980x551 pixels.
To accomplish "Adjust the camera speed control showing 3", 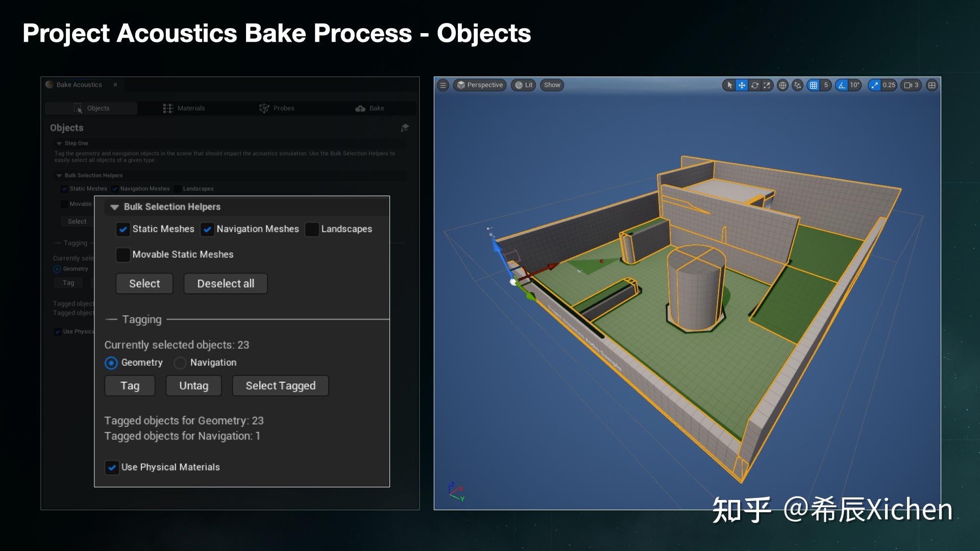I will (x=912, y=85).
